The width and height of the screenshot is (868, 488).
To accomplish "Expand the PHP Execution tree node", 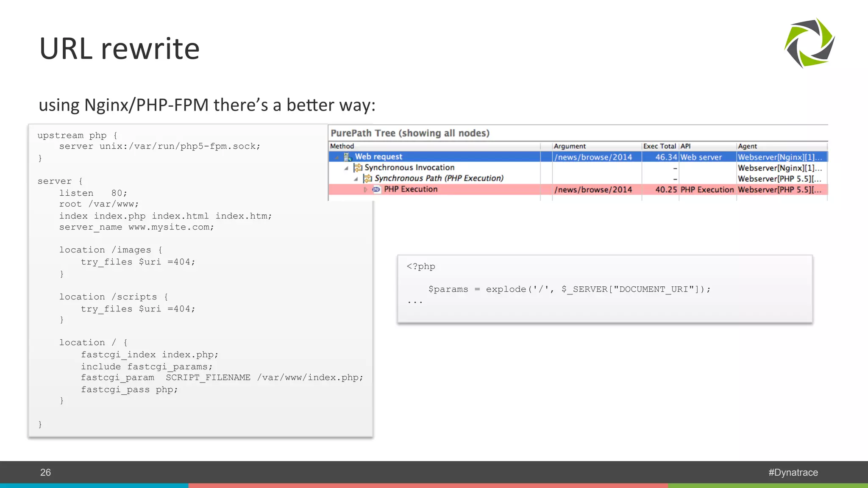I will (366, 189).
